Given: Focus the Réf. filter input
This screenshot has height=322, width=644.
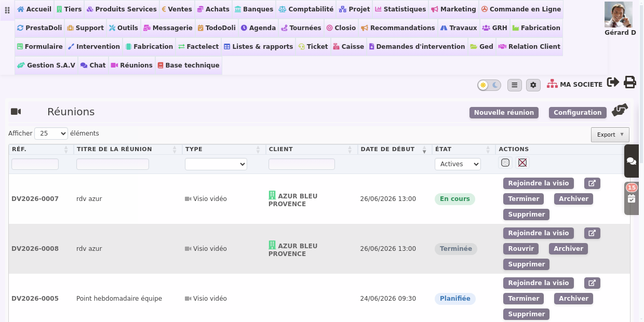Looking at the screenshot, I should [x=35, y=164].
